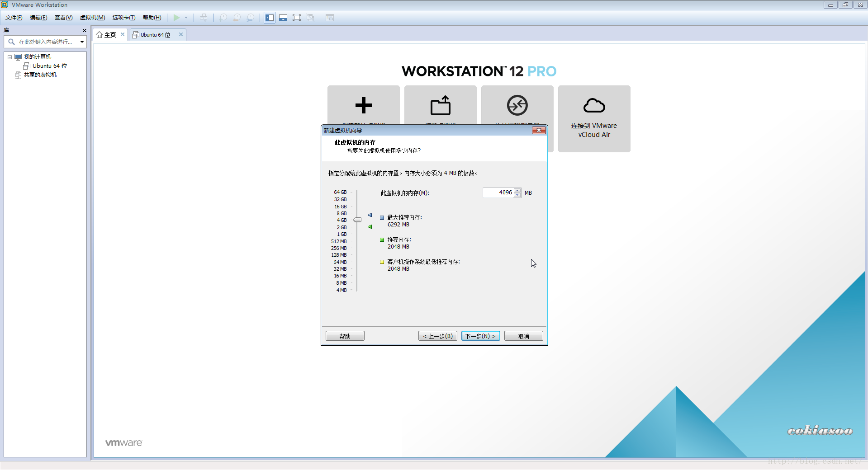Click the 取消 cancel button

point(524,336)
